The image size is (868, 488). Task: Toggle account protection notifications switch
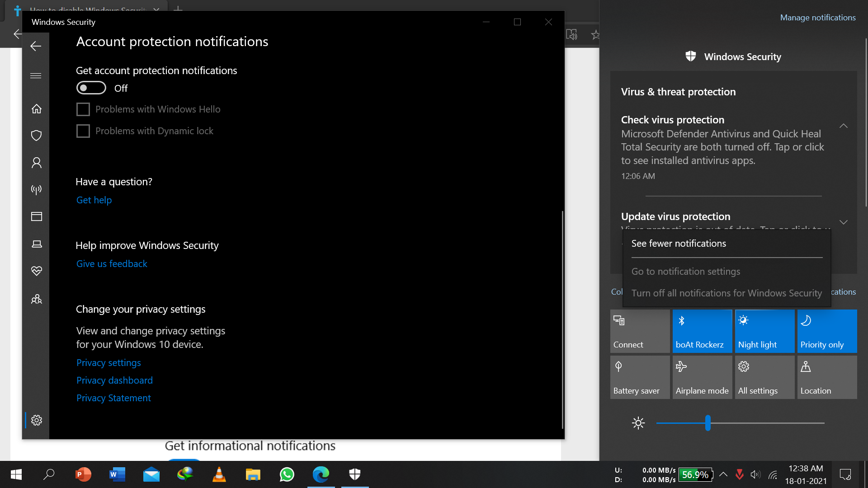pyautogui.click(x=91, y=88)
